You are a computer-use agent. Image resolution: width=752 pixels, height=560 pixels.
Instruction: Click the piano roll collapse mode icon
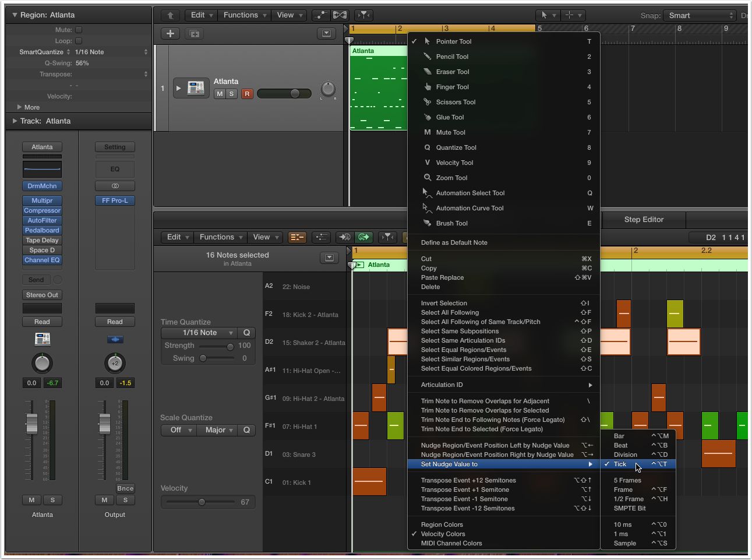pos(297,237)
